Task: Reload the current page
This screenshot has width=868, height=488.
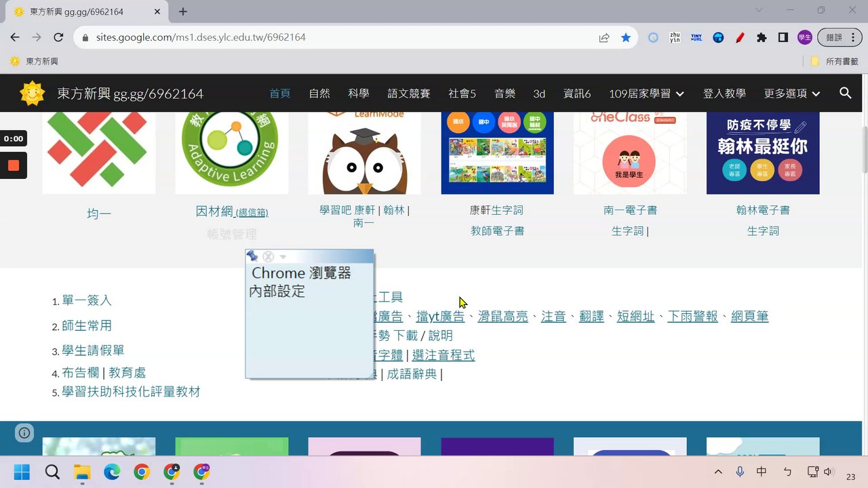Action: pyautogui.click(x=58, y=38)
